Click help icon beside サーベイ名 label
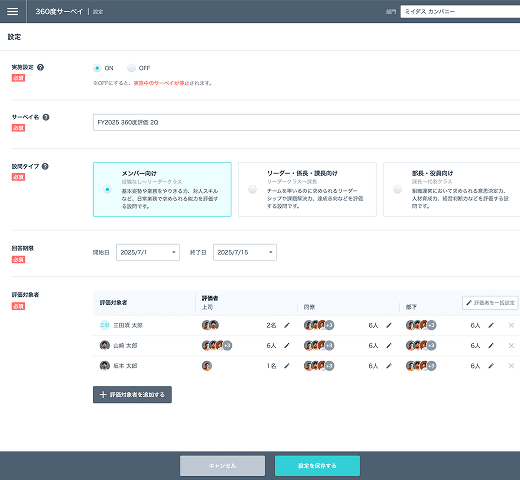520x480 pixels. tap(46, 117)
